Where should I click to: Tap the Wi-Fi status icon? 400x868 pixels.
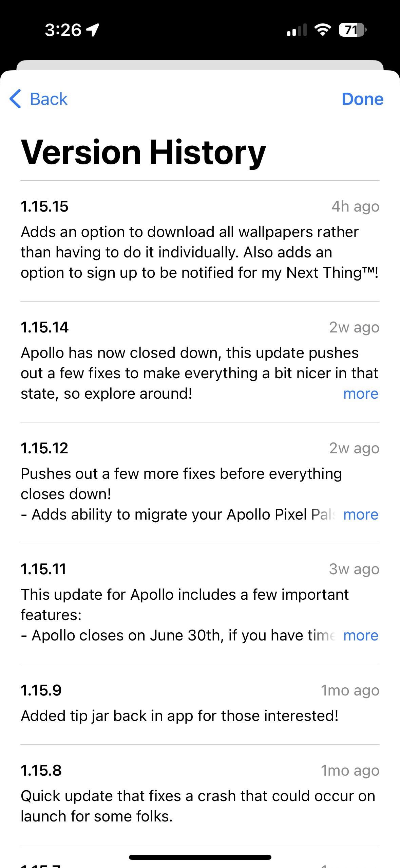point(323,30)
